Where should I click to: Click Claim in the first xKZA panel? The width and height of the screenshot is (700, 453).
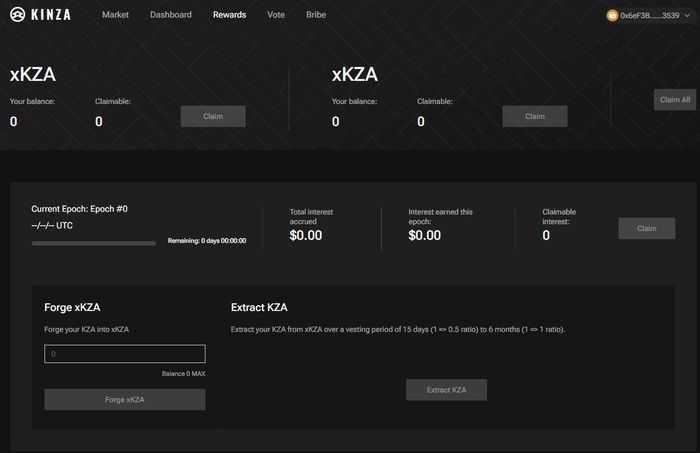[x=213, y=116]
